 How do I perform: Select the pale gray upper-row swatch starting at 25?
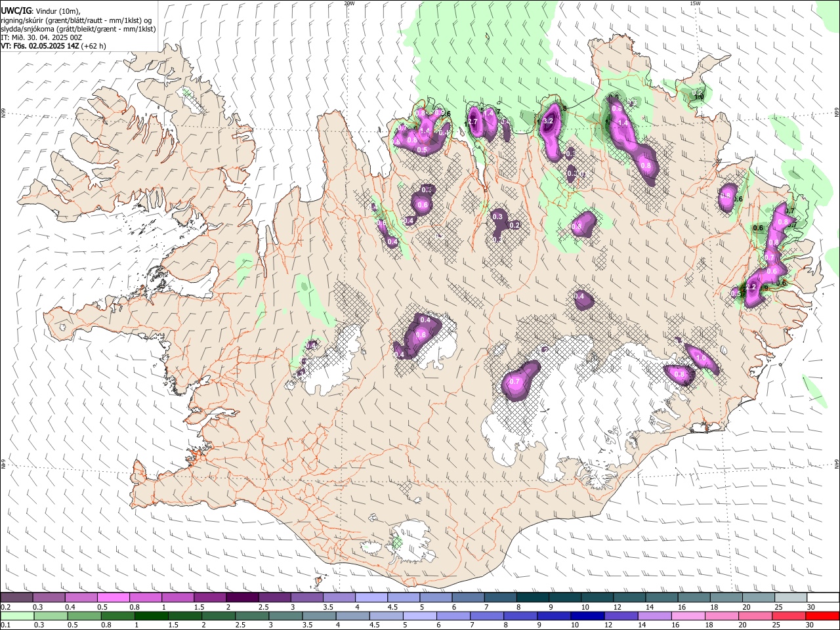[790, 597]
